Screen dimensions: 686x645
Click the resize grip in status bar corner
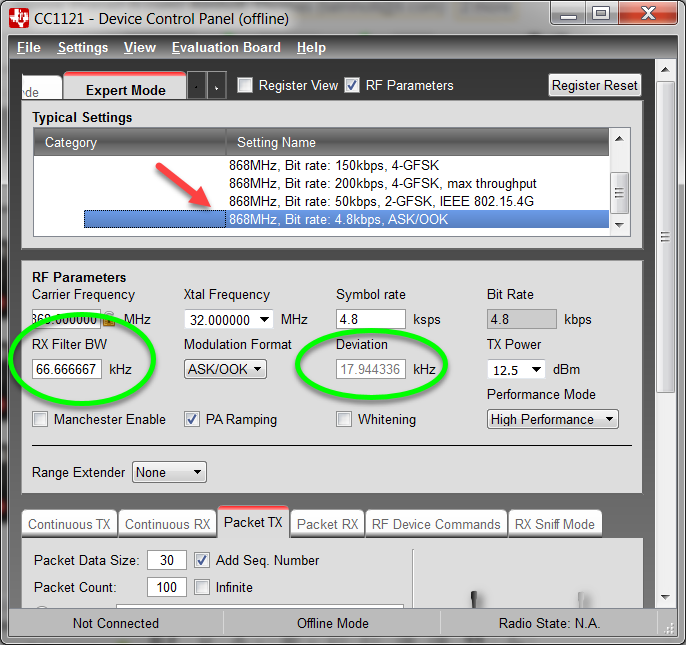(x=668, y=629)
